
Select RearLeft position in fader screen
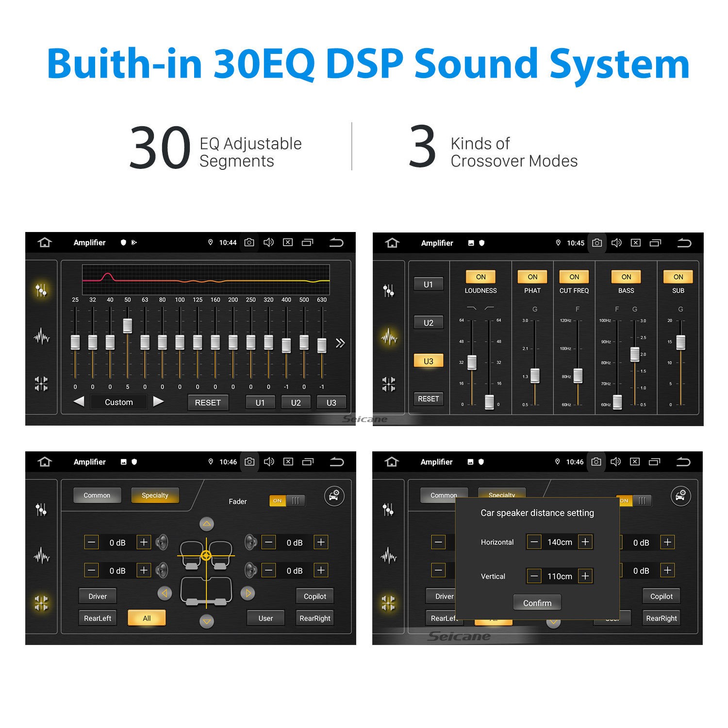tap(98, 618)
